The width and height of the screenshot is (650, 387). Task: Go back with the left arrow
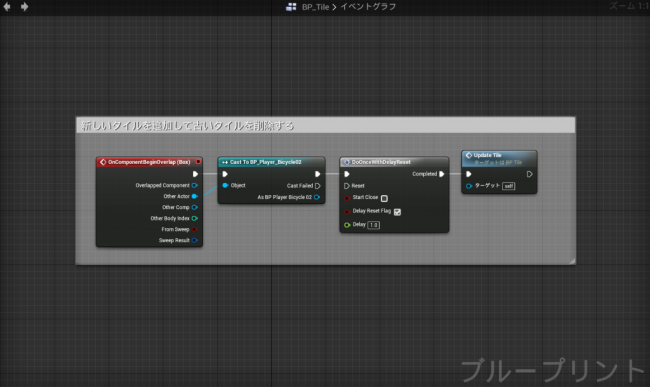[x=7, y=7]
